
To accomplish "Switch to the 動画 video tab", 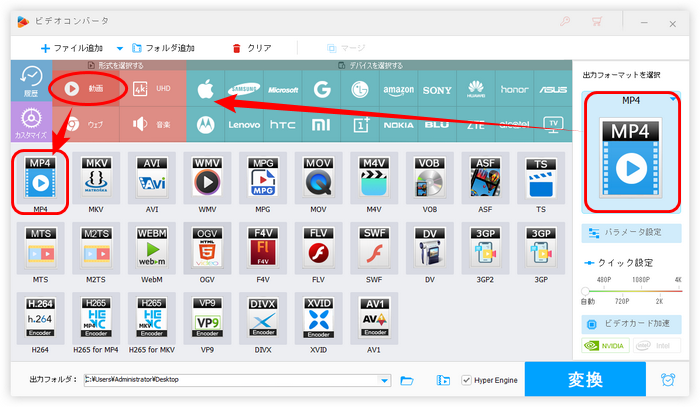I will (87, 89).
